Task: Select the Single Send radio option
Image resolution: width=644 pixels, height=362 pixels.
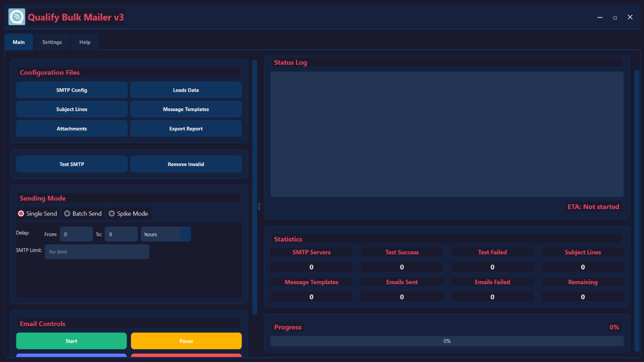Action: 21,214
